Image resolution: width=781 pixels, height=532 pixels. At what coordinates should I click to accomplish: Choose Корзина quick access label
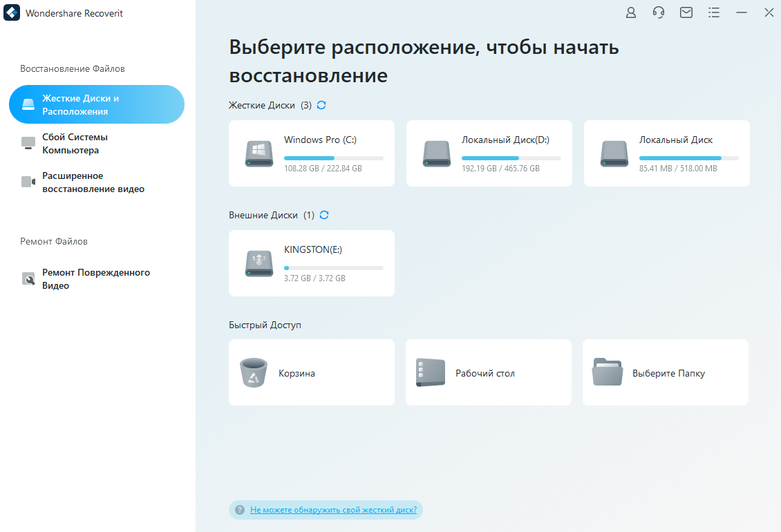(x=297, y=373)
